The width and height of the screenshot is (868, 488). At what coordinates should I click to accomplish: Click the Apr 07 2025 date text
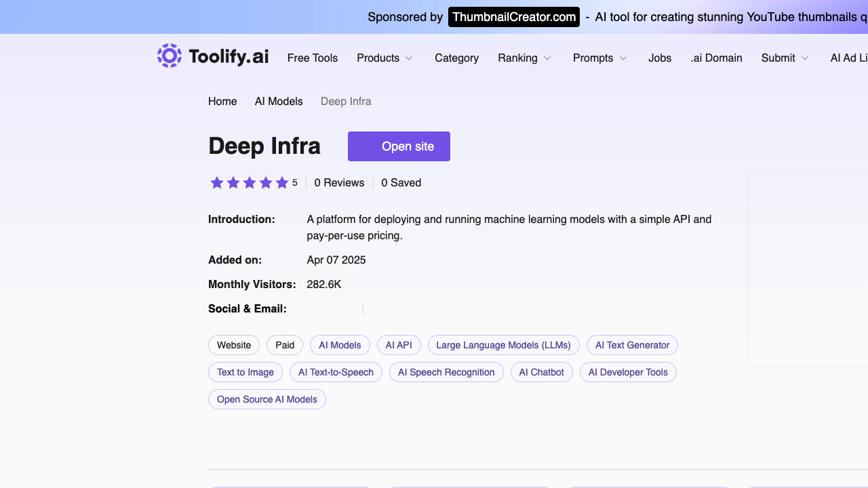pos(336,260)
